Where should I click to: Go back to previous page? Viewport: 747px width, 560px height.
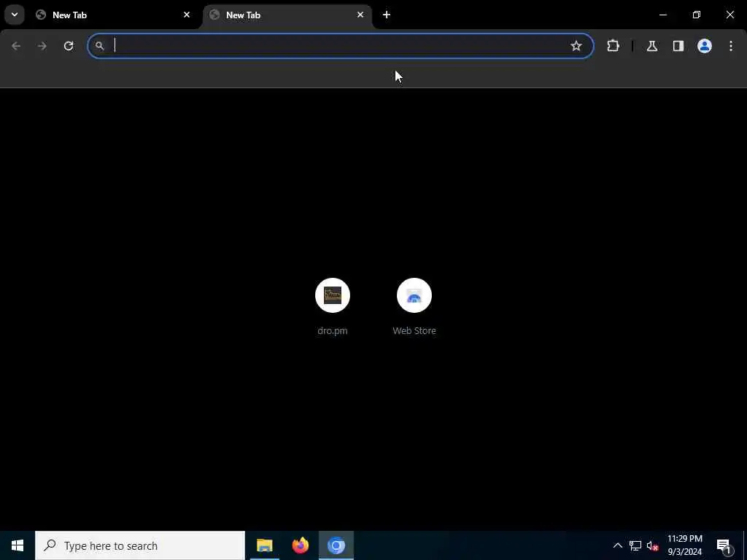(x=16, y=46)
